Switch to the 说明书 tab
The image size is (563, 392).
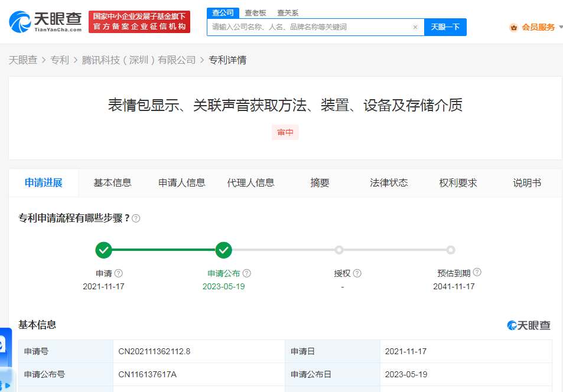point(527,183)
